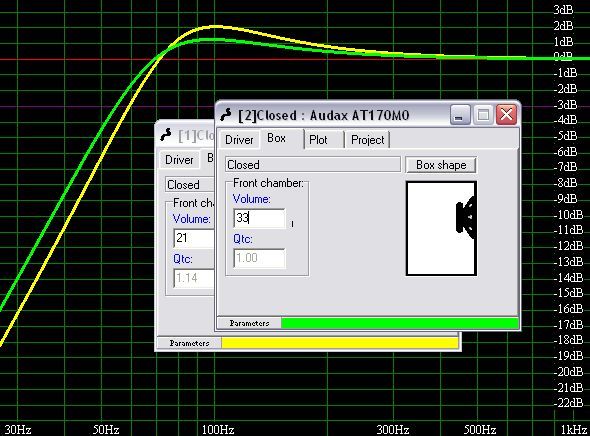Click the app icon in window [2] title bar
Viewport: 590px width, 436px height.
[x=226, y=114]
